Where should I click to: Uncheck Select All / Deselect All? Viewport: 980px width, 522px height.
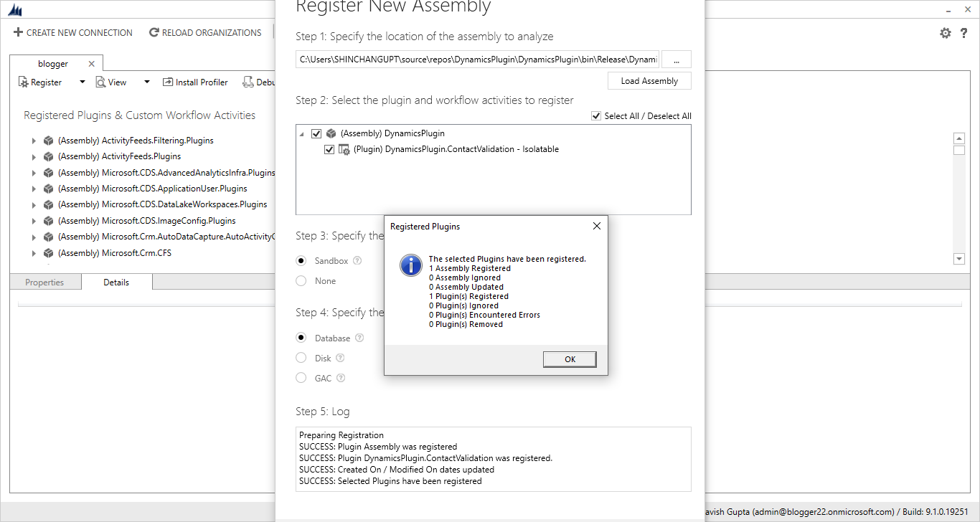[x=596, y=115]
